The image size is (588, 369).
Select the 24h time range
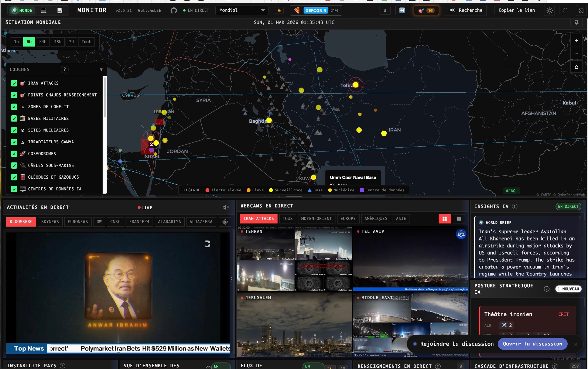(43, 42)
